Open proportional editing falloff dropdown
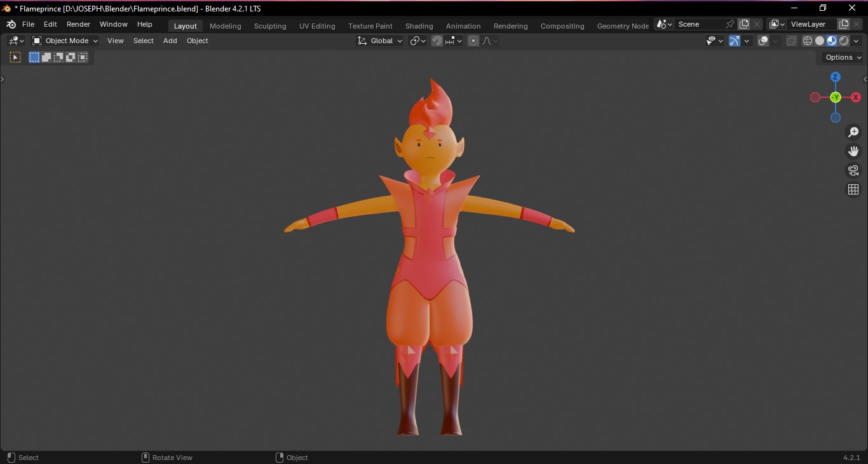The height and width of the screenshot is (464, 868). [x=490, y=41]
